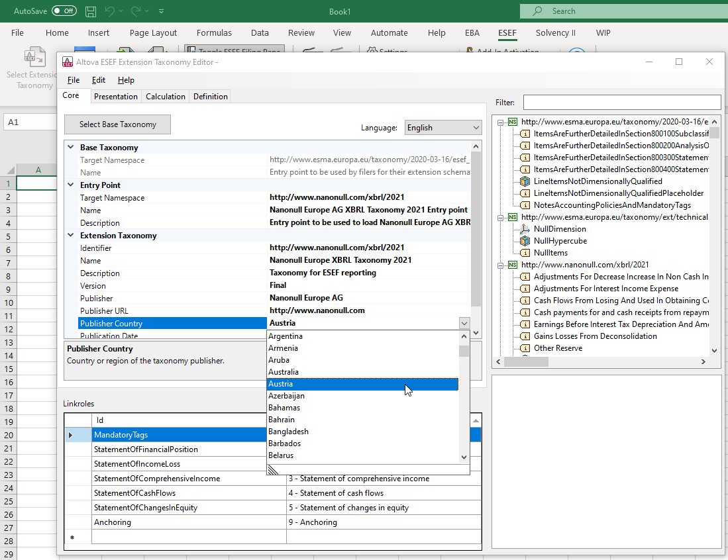Switch to the Presentation tab
Image resolution: width=728 pixels, height=560 pixels.
pyautogui.click(x=116, y=97)
